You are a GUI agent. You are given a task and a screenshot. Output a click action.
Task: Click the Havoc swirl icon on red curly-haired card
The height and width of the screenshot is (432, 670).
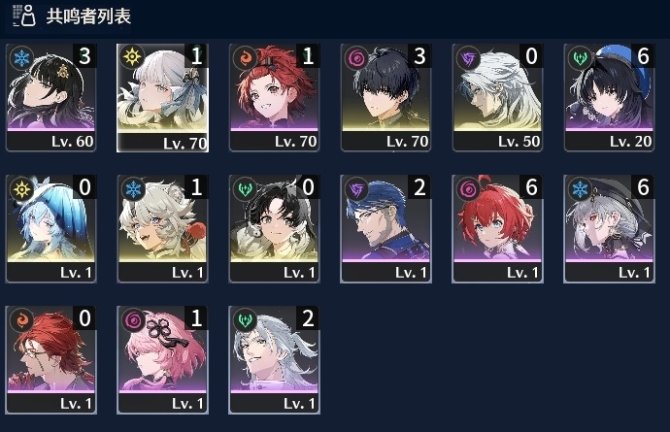click(x=468, y=189)
